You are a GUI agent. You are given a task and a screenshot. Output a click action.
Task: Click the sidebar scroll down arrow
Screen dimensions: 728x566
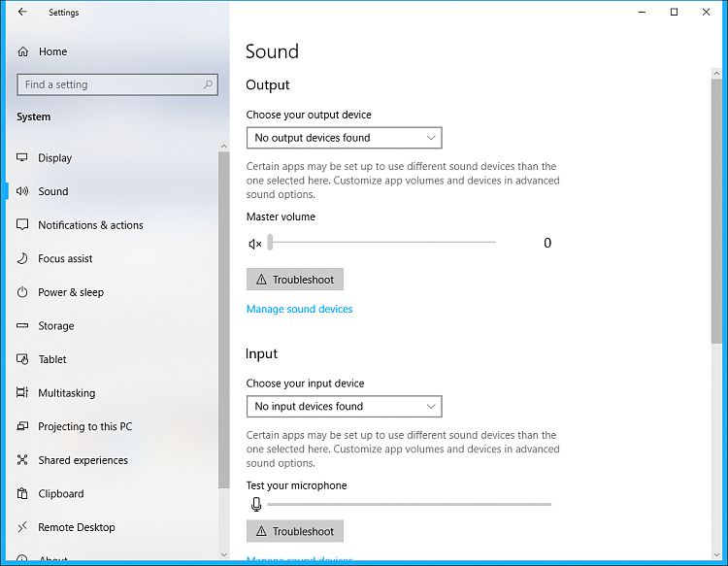coord(224,555)
